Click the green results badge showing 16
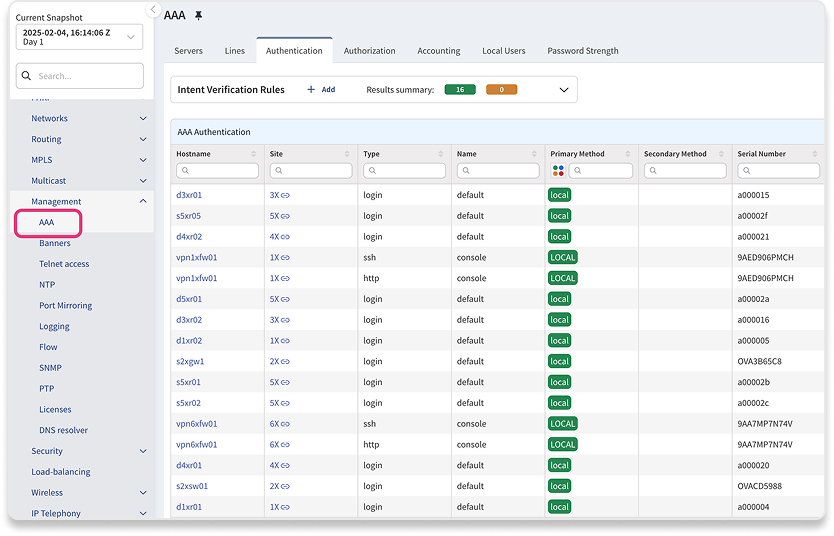 click(x=459, y=90)
